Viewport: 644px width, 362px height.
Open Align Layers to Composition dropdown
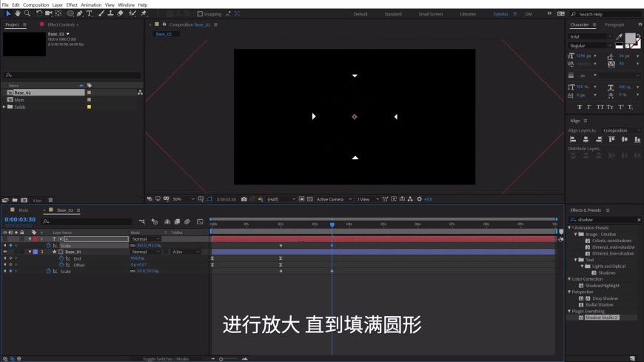coord(621,131)
